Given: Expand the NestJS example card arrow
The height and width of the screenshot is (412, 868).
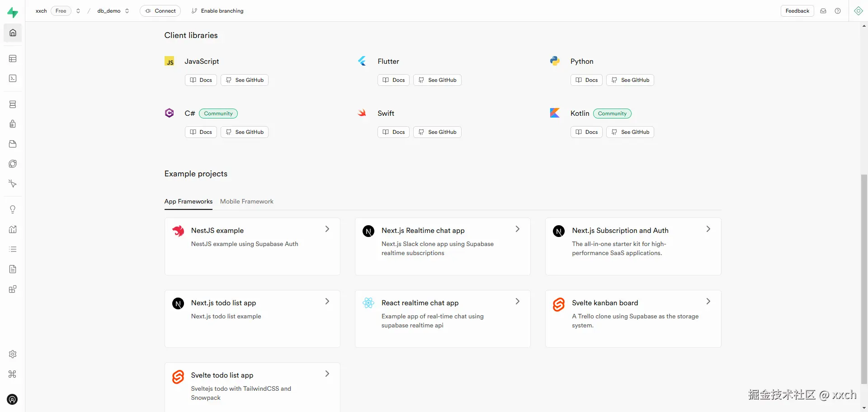Looking at the screenshot, I should point(327,229).
